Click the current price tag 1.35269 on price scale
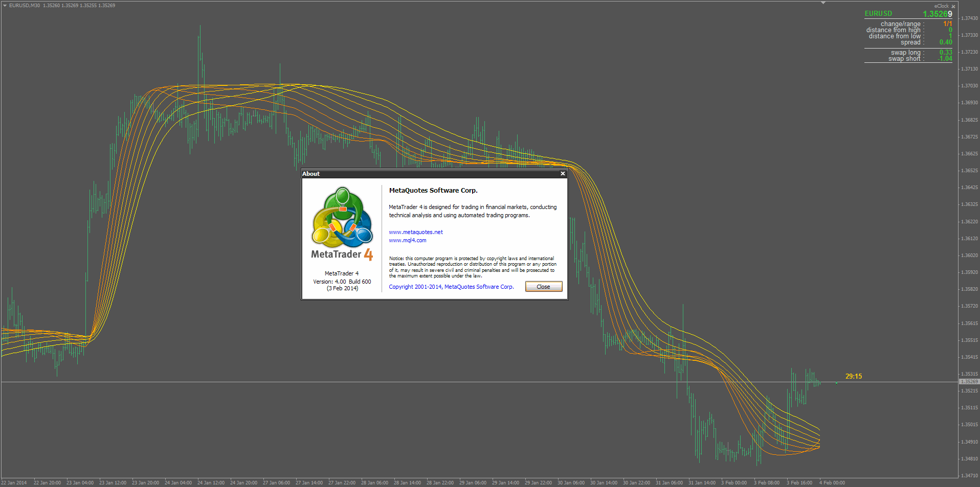The height and width of the screenshot is (487, 980). 969,382
